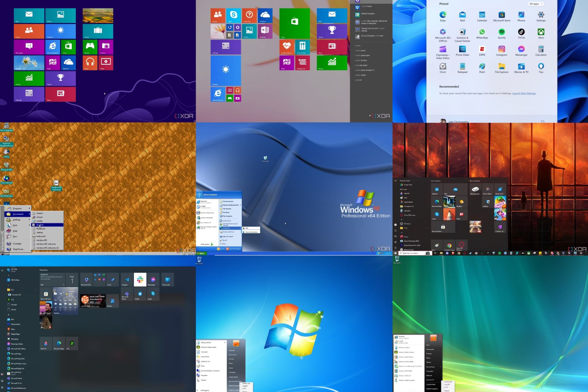588x392 pixels.
Task: Click the Launch Start Settings link in Windows 11
Action: coord(524,93)
